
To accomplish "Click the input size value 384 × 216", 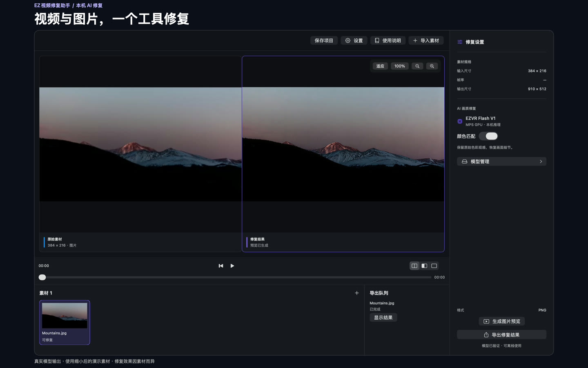I will 537,71.
